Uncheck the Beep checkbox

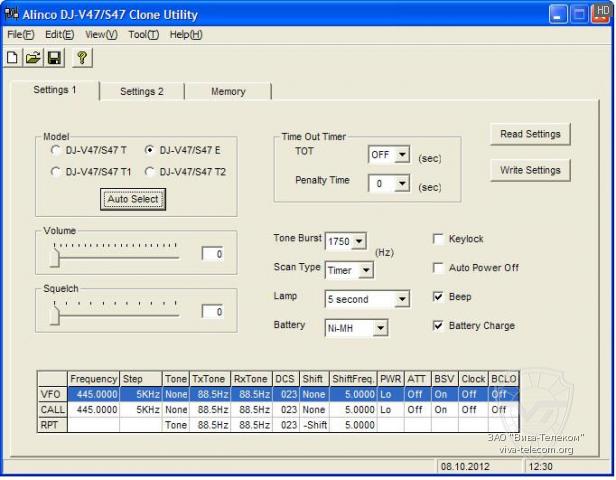tap(439, 297)
